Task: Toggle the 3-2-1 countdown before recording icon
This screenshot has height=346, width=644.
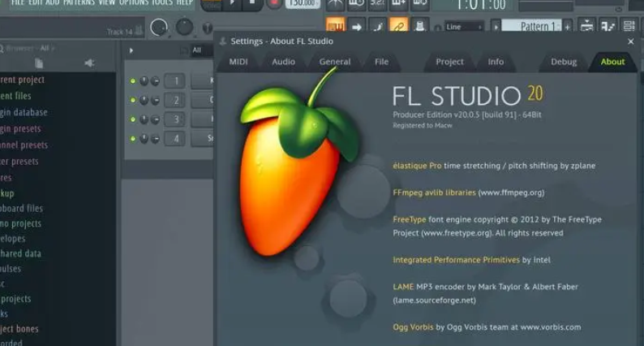Action: [x=377, y=4]
